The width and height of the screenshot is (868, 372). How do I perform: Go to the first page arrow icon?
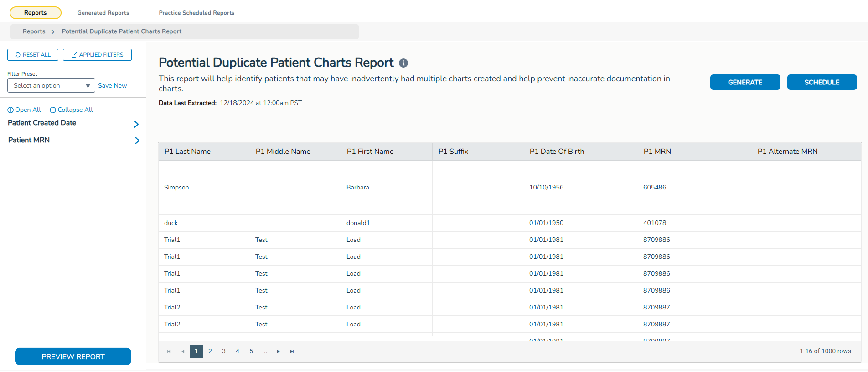tap(169, 351)
